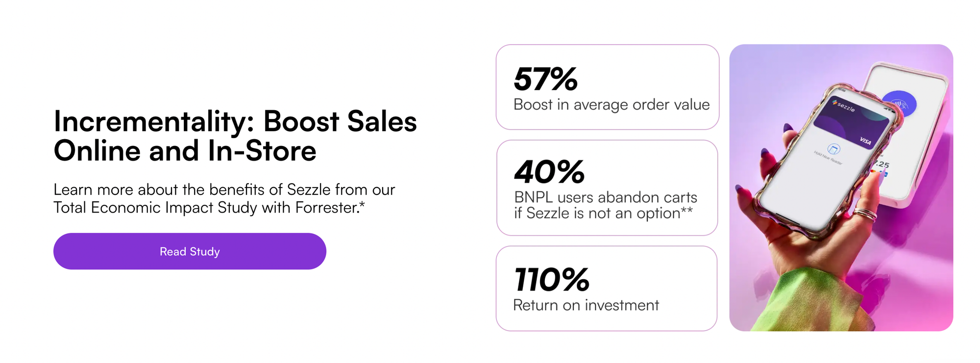Click the "Incrementality: Boost Sales" heading
Image resolution: width=980 pixels, height=363 pixels.
coord(235,121)
